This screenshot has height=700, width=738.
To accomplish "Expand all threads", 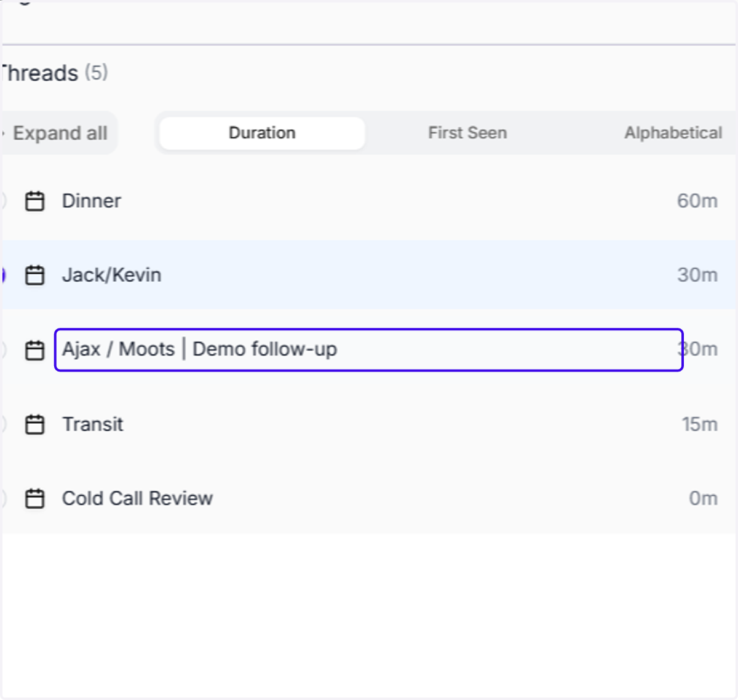I will point(58,133).
